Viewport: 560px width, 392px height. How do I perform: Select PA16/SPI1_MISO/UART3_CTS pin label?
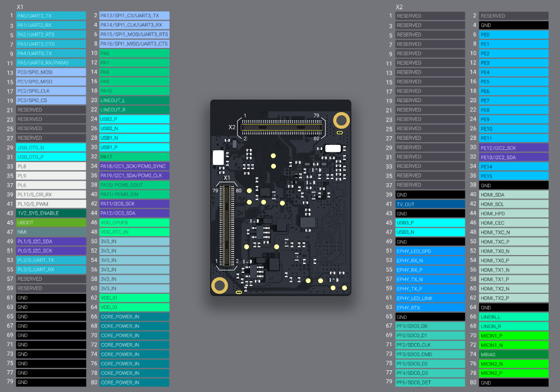tap(134, 44)
